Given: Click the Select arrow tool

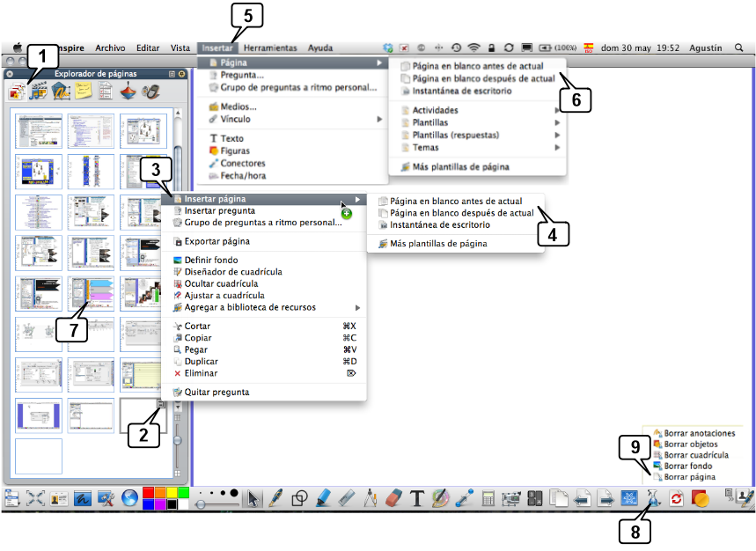Looking at the screenshot, I should click(253, 498).
